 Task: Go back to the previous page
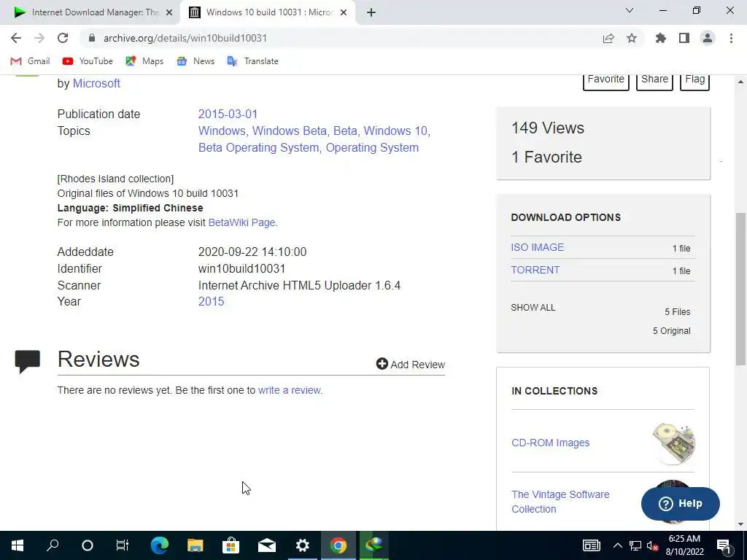(x=16, y=38)
